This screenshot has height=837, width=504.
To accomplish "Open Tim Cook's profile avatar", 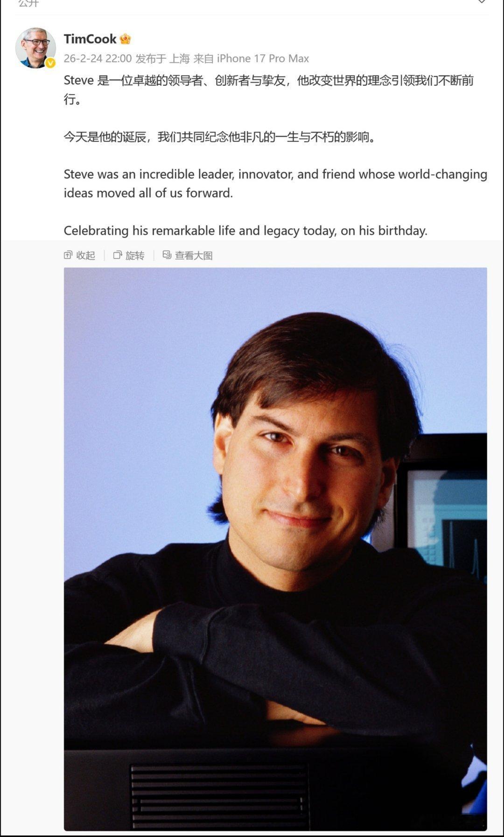I will [36, 48].
